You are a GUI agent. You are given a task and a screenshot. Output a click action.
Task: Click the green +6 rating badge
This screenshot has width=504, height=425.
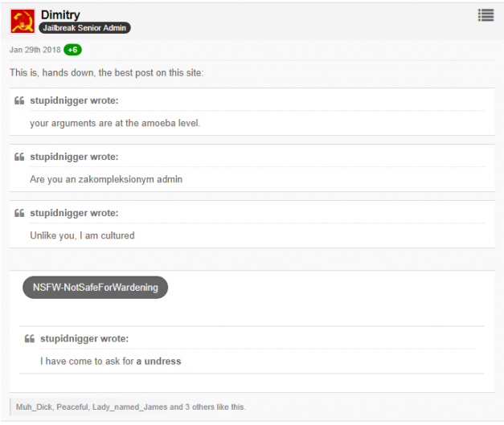click(x=72, y=50)
